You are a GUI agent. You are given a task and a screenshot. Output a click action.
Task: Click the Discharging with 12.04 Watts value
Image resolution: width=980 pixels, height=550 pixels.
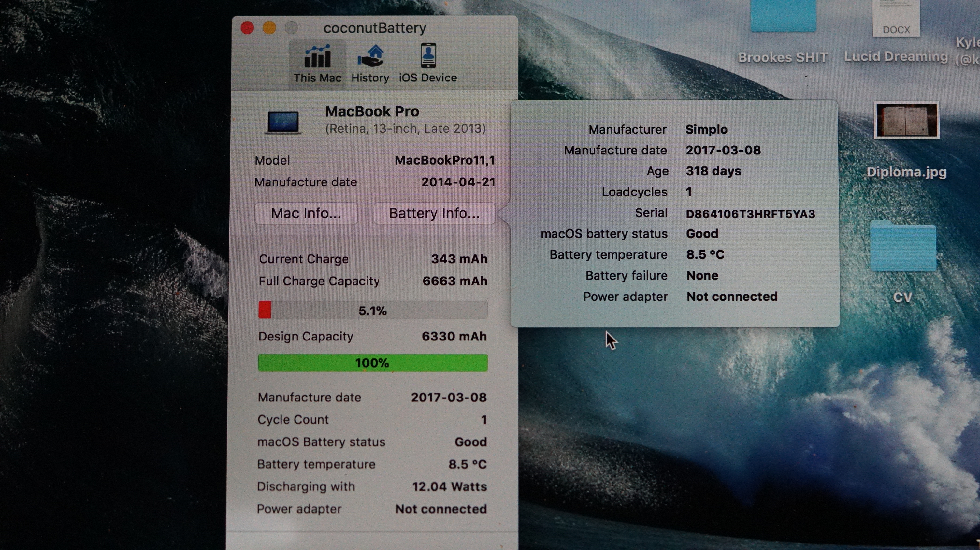click(x=450, y=486)
